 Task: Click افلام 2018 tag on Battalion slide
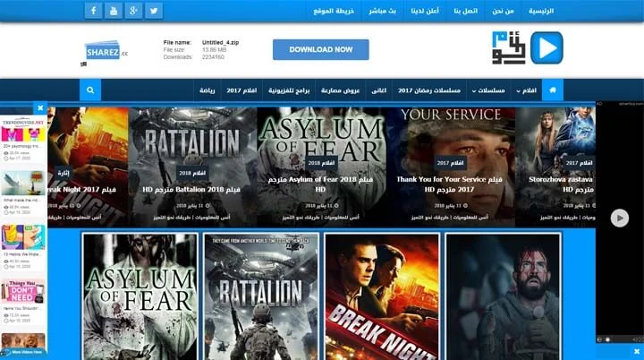click(x=192, y=173)
